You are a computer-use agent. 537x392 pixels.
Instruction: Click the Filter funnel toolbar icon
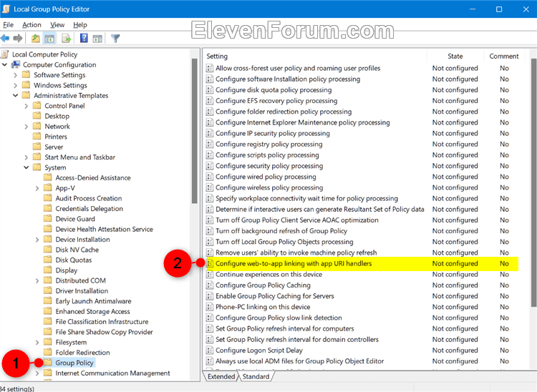click(115, 39)
